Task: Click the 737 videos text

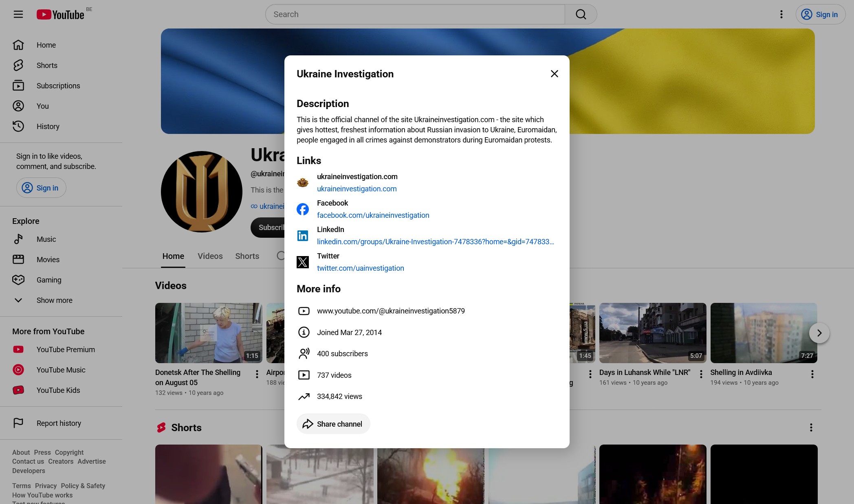Action: click(x=334, y=375)
